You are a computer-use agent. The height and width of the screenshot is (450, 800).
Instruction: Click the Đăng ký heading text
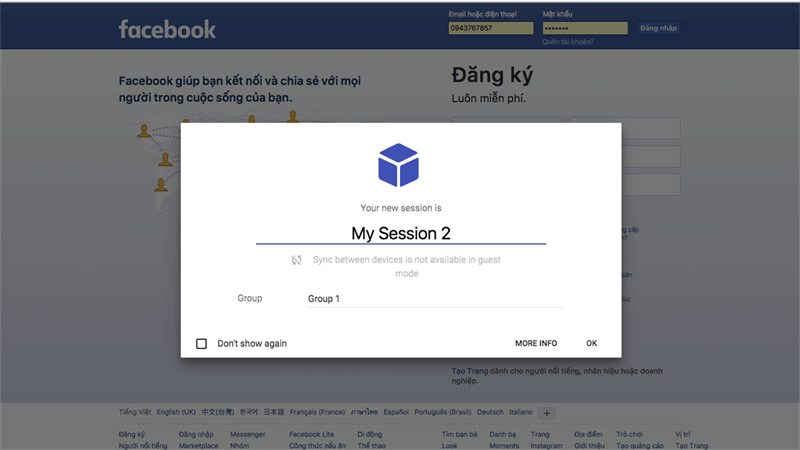click(492, 75)
